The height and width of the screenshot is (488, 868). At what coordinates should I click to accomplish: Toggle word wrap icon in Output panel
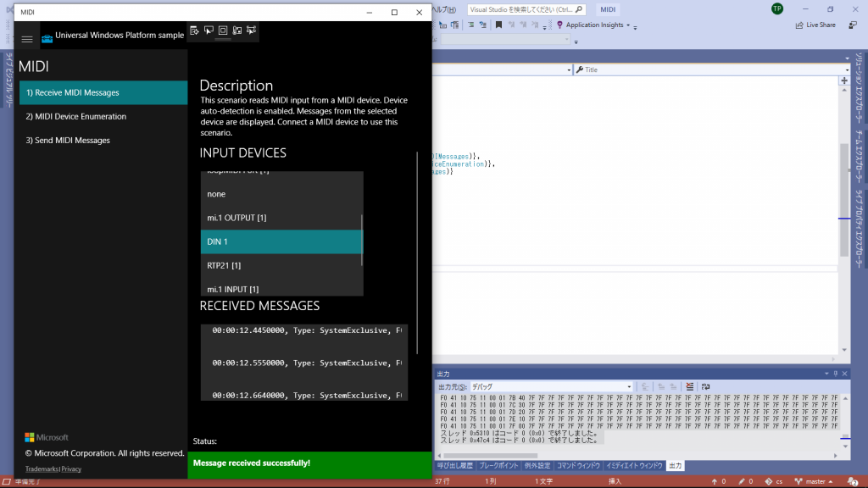tap(706, 386)
